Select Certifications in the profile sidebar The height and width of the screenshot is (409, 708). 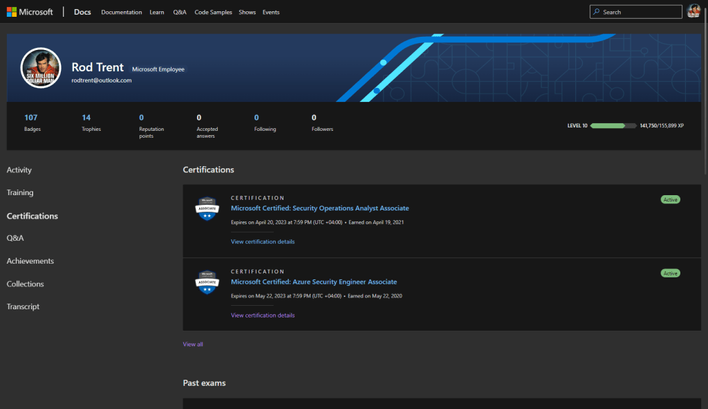pos(32,216)
